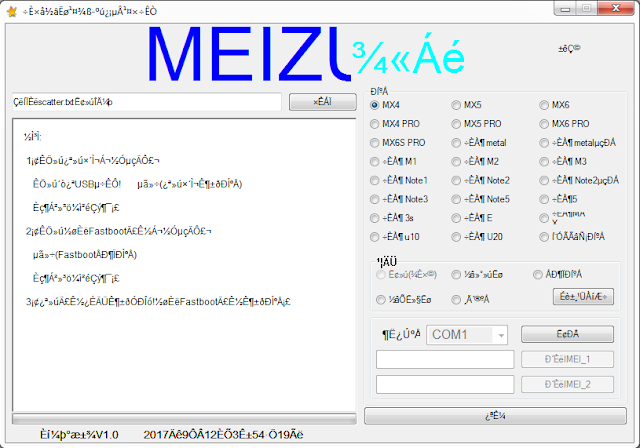Viewport: 640px width, 448px height.
Task: Click the button next to COM1 dropdown
Action: click(567, 334)
